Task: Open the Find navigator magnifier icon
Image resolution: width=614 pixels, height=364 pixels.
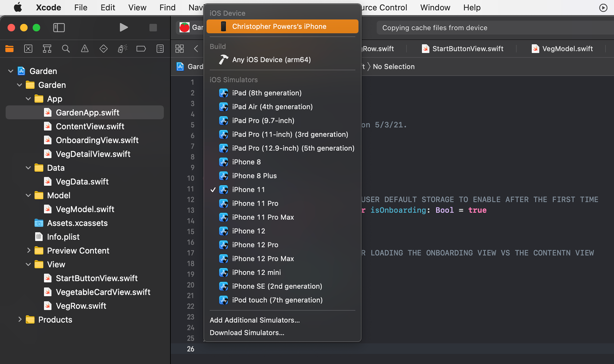Action: tap(66, 49)
